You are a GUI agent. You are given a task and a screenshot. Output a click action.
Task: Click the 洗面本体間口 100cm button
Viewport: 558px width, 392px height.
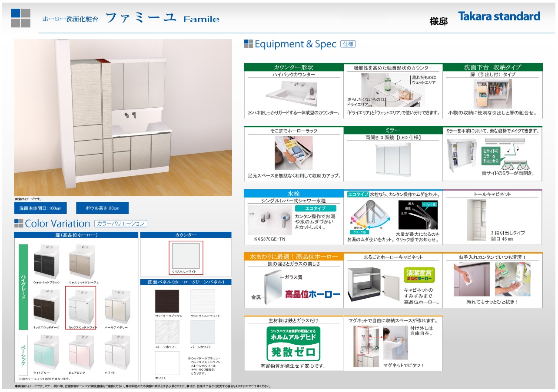point(40,208)
